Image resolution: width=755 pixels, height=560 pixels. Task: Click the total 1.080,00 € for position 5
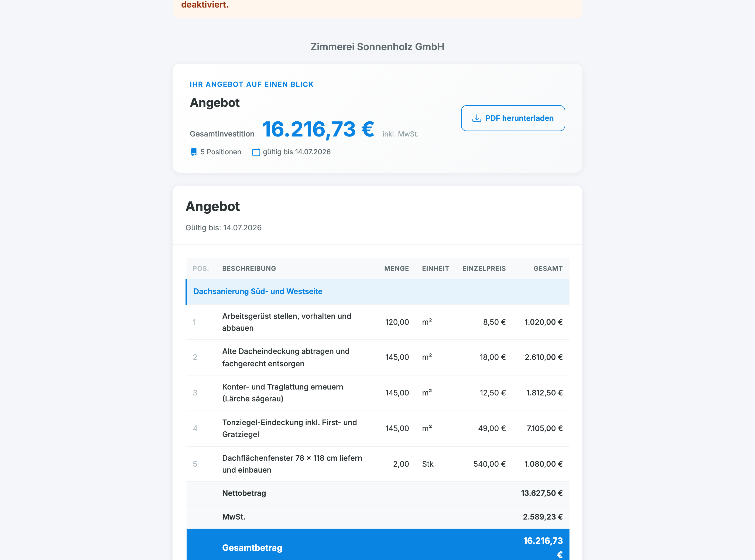click(544, 464)
